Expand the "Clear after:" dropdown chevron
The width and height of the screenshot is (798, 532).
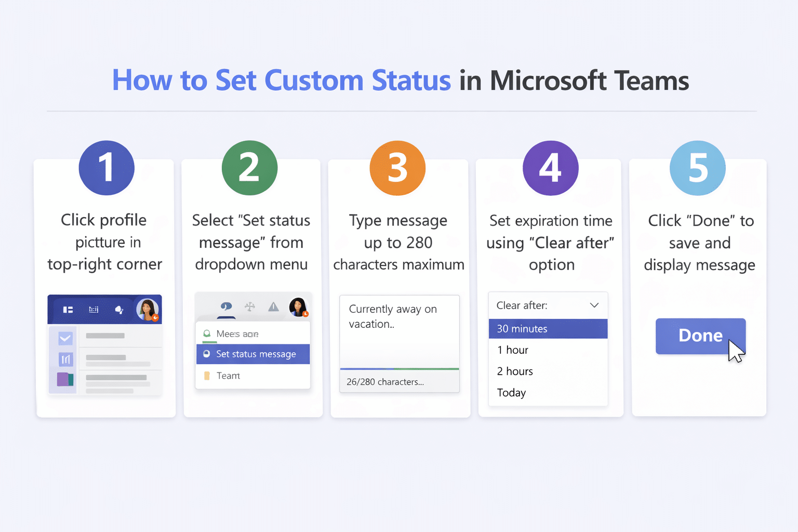point(594,305)
